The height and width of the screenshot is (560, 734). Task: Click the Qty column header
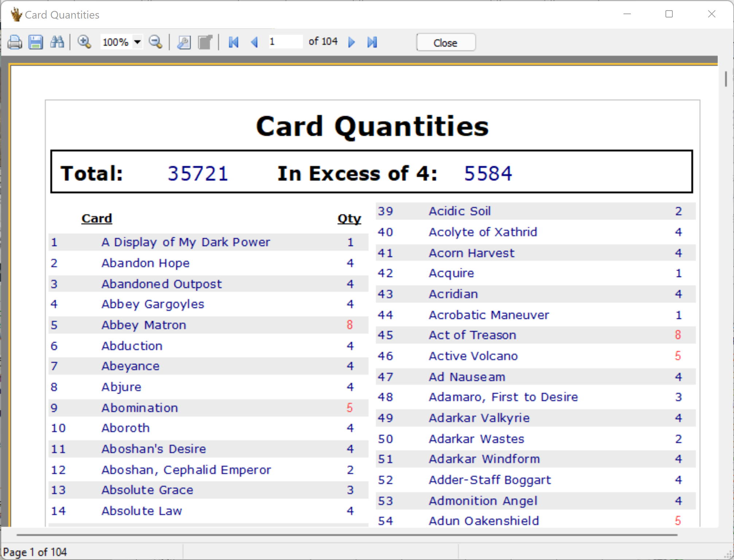pos(349,218)
